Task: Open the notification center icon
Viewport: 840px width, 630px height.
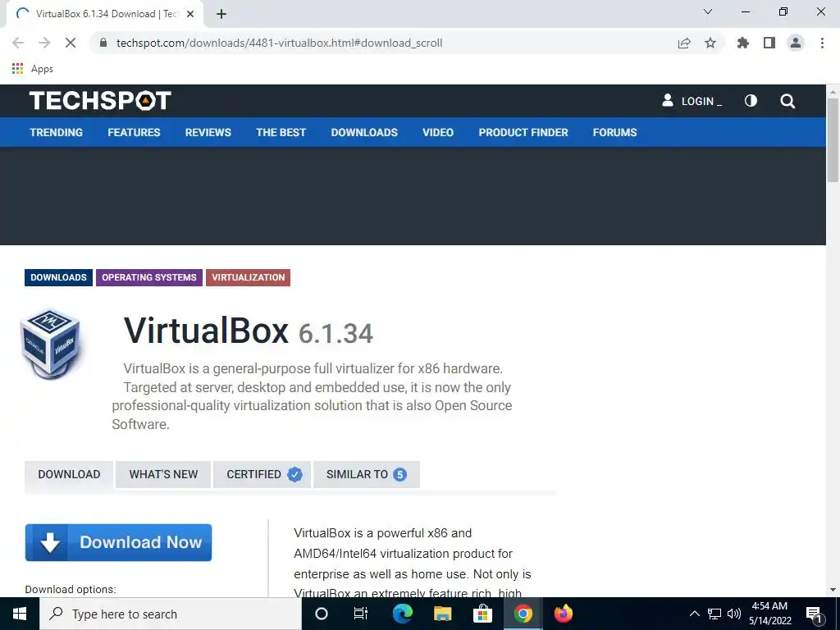Action: (x=814, y=614)
